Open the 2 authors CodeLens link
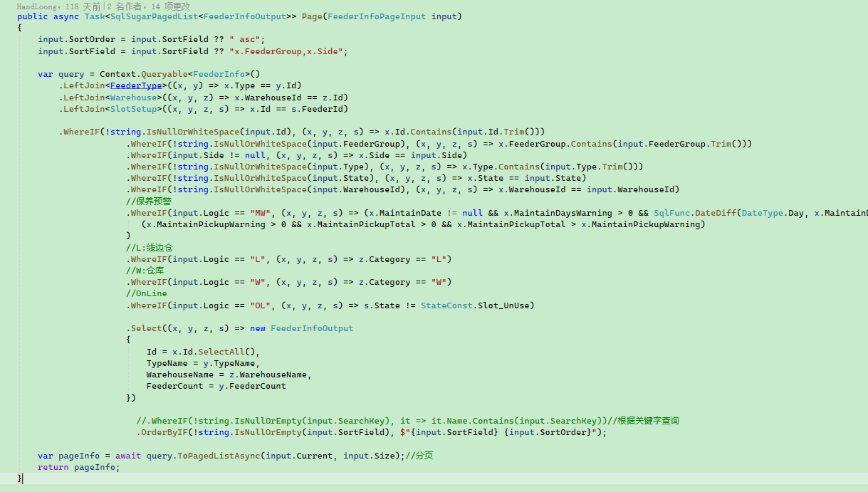 pyautogui.click(x=120, y=6)
